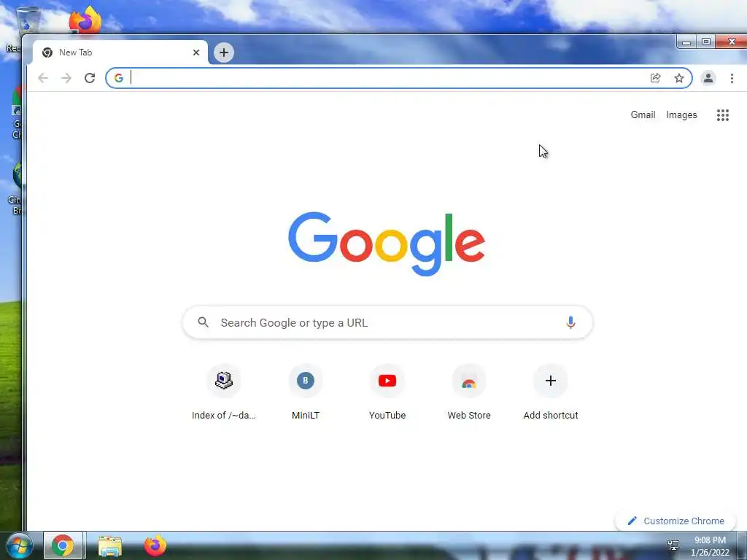Screen dimensions: 747x560
Task: Close the New Tab tab
Action: (x=196, y=52)
